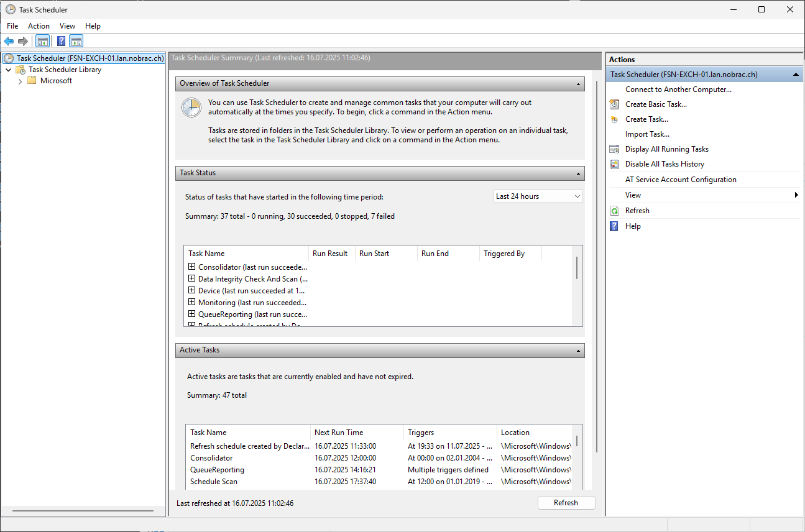
Task: Click Create Basic Task action link
Action: 656,104
